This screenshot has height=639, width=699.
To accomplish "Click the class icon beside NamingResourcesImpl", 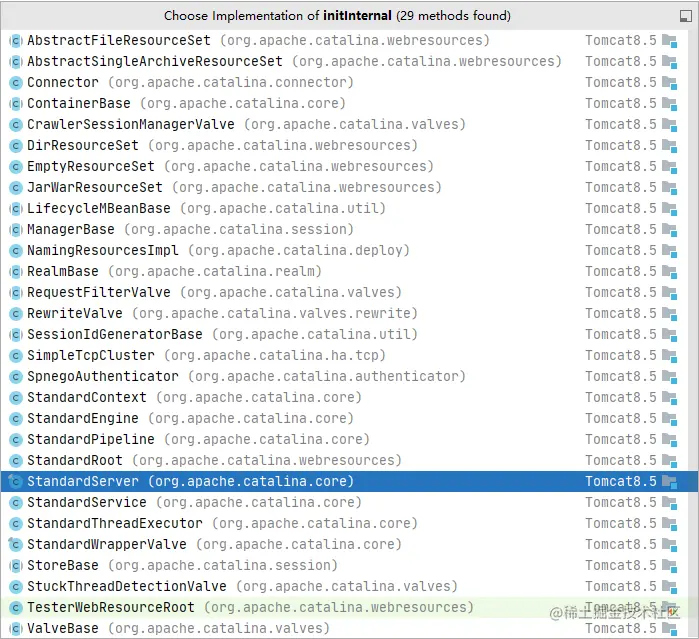I will (16, 251).
